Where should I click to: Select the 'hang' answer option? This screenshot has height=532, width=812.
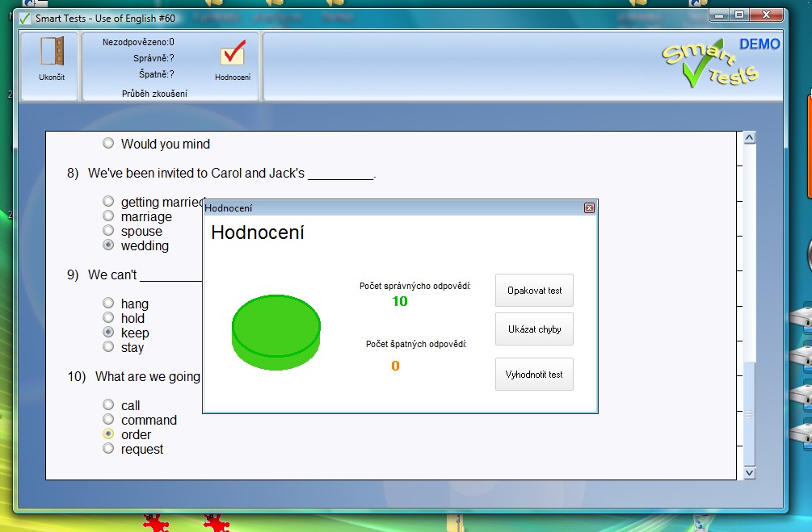[108, 304]
